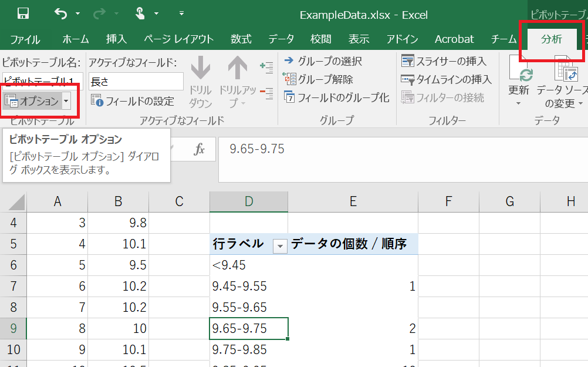Click グループの選択 button
Viewport: 588px width, 367px height.
pos(323,61)
